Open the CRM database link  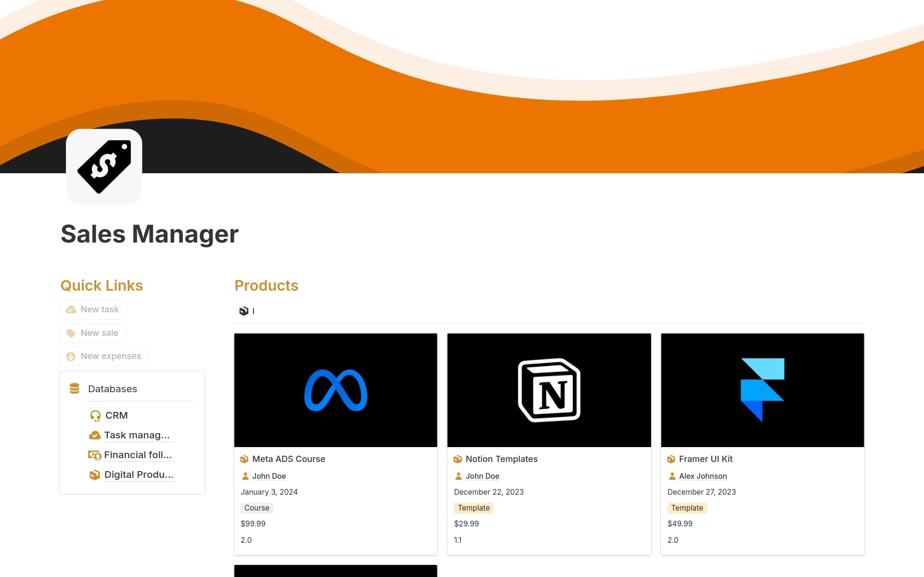pos(116,415)
